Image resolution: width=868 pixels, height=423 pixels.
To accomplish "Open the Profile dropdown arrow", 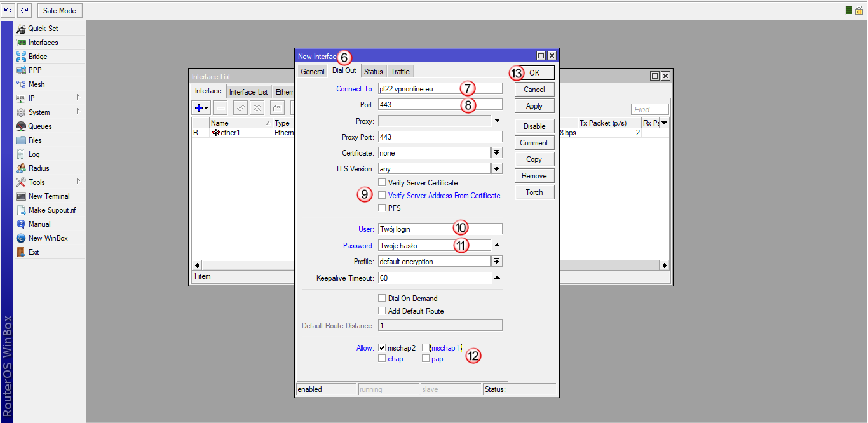I will pos(496,262).
